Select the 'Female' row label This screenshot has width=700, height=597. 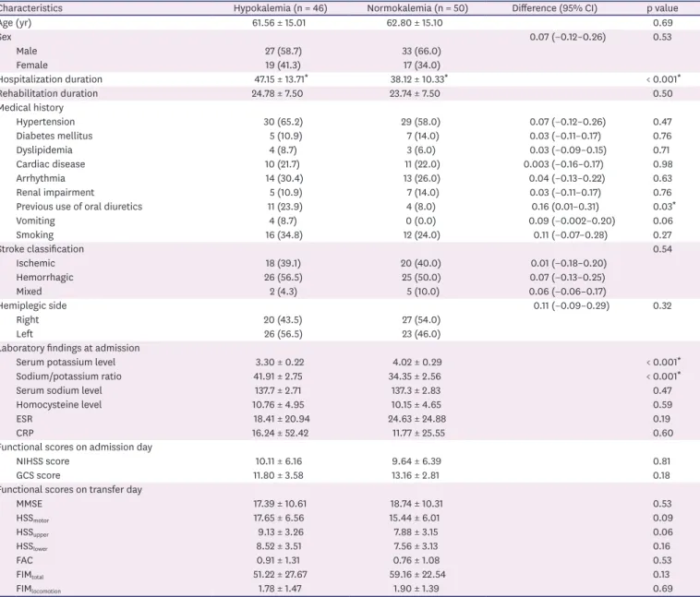click(31, 66)
